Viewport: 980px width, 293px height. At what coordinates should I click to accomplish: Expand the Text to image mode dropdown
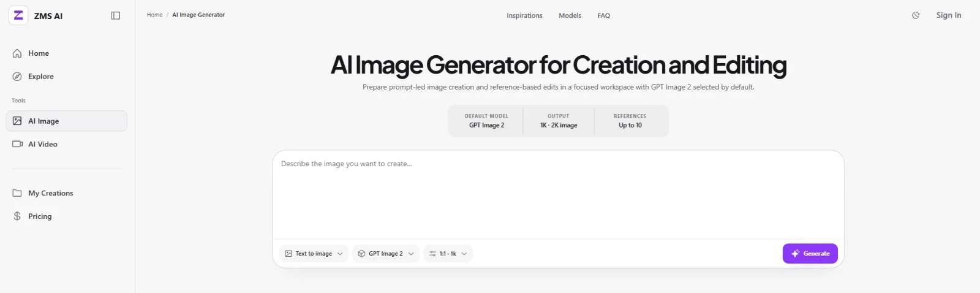[314, 253]
